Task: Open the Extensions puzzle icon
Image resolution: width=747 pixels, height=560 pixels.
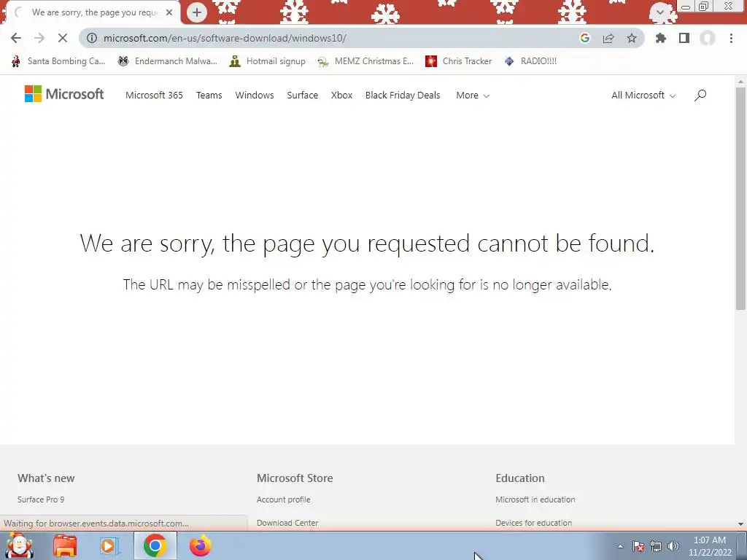Action: tap(661, 38)
